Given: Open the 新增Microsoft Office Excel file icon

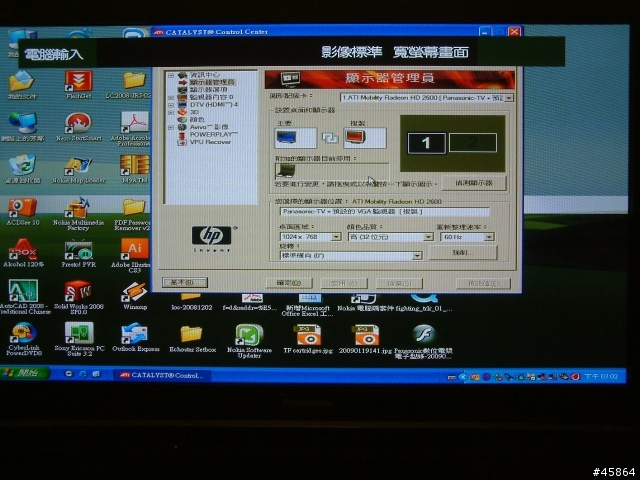Looking at the screenshot, I should tap(307, 304).
